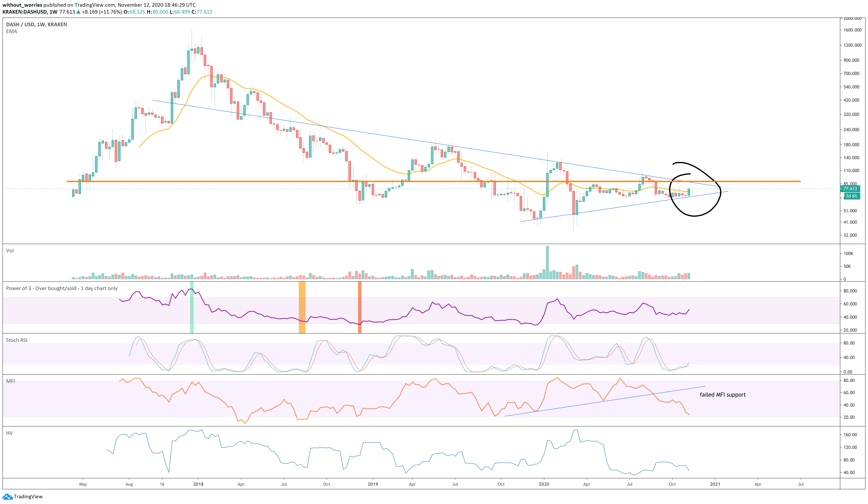Select the MFI pane label

click(x=10, y=381)
